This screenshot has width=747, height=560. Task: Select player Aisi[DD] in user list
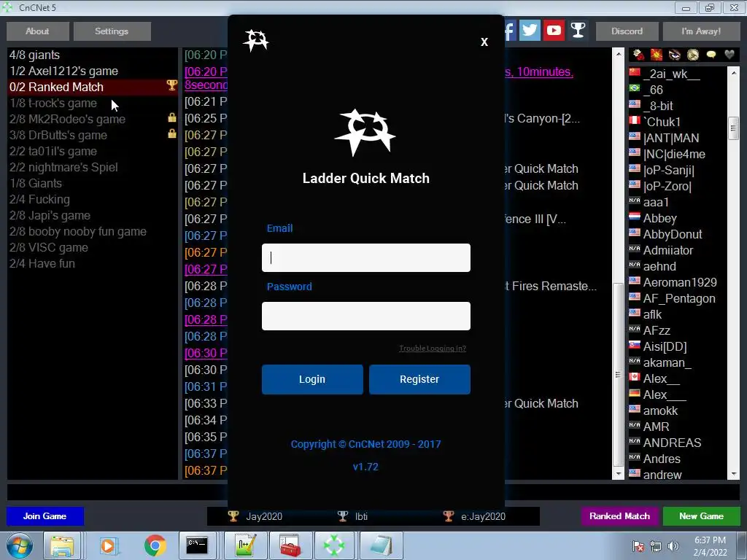point(678,346)
